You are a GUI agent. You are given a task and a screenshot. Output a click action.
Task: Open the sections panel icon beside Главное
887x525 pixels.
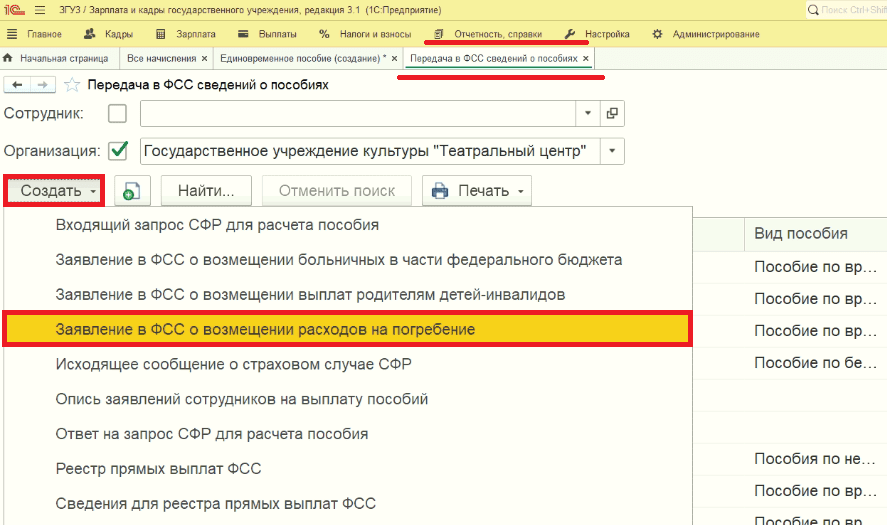pos(11,34)
